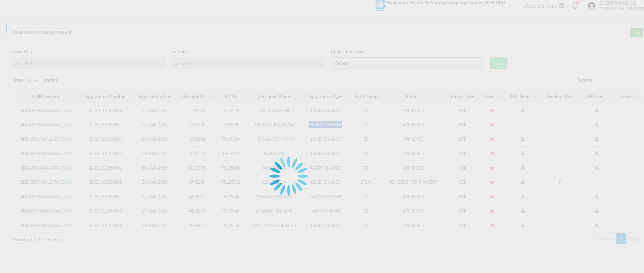Sort table by Account ID column
Viewport: 644px width, 273px height.
[x=194, y=96]
